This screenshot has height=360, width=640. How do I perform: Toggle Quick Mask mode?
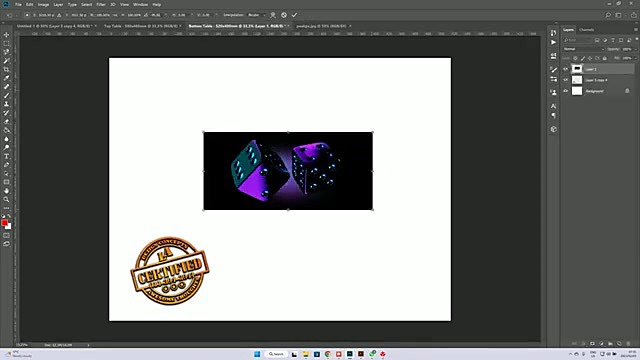coord(6,236)
